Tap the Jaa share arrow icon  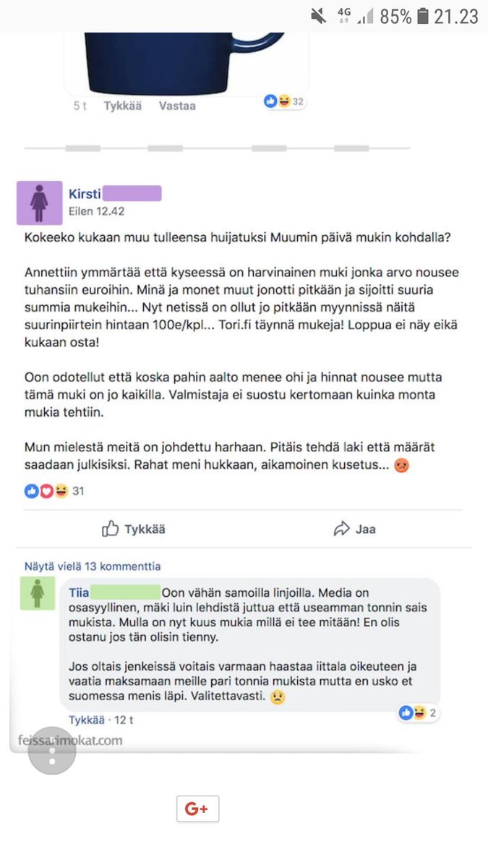pos(341,529)
